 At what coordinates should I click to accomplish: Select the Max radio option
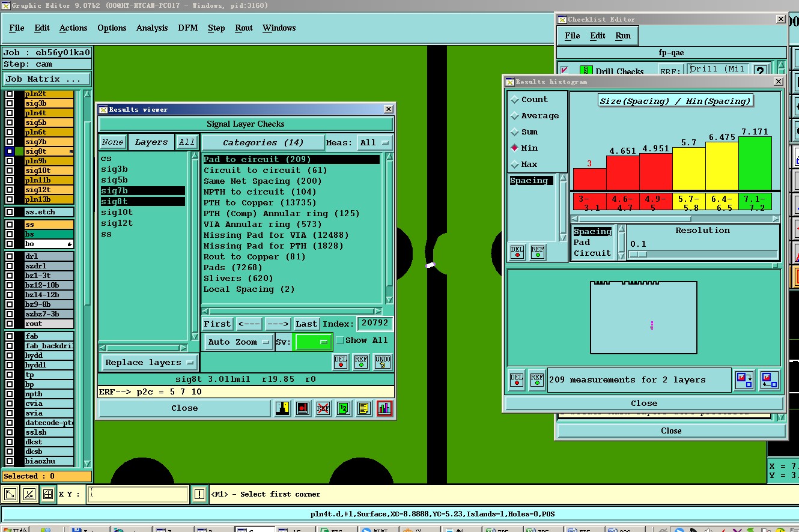click(515, 165)
